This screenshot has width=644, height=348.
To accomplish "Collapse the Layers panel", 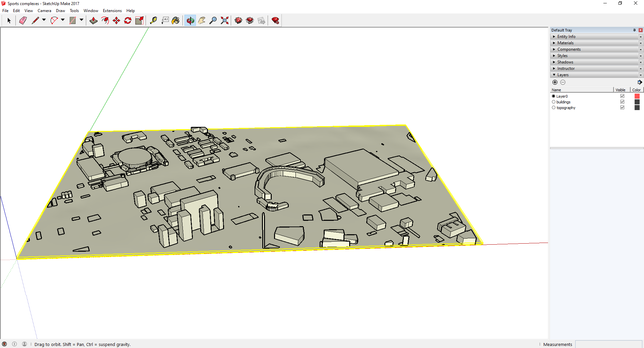I will (554, 75).
